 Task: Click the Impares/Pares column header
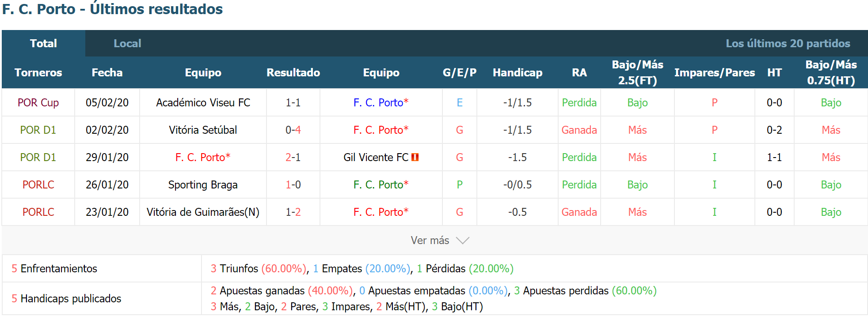714,72
